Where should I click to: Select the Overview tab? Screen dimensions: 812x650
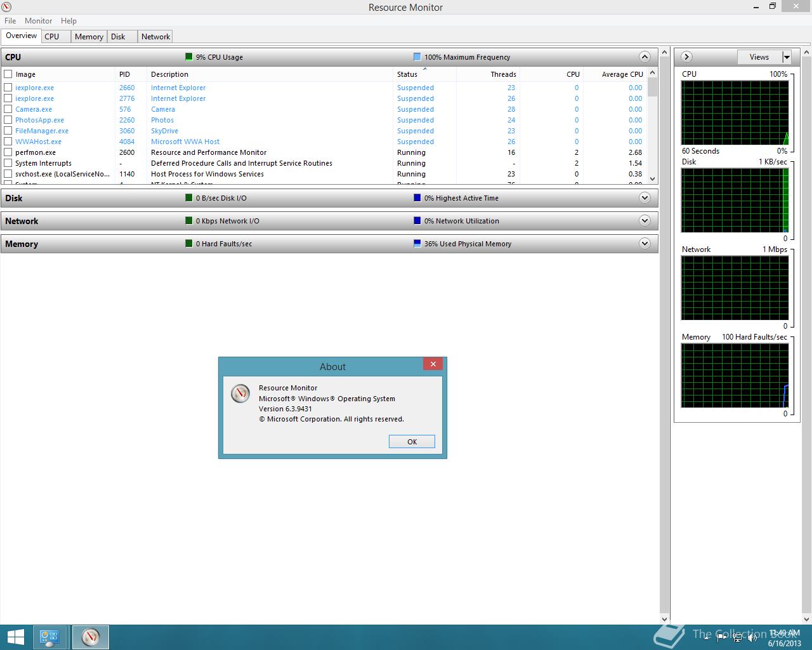click(22, 36)
